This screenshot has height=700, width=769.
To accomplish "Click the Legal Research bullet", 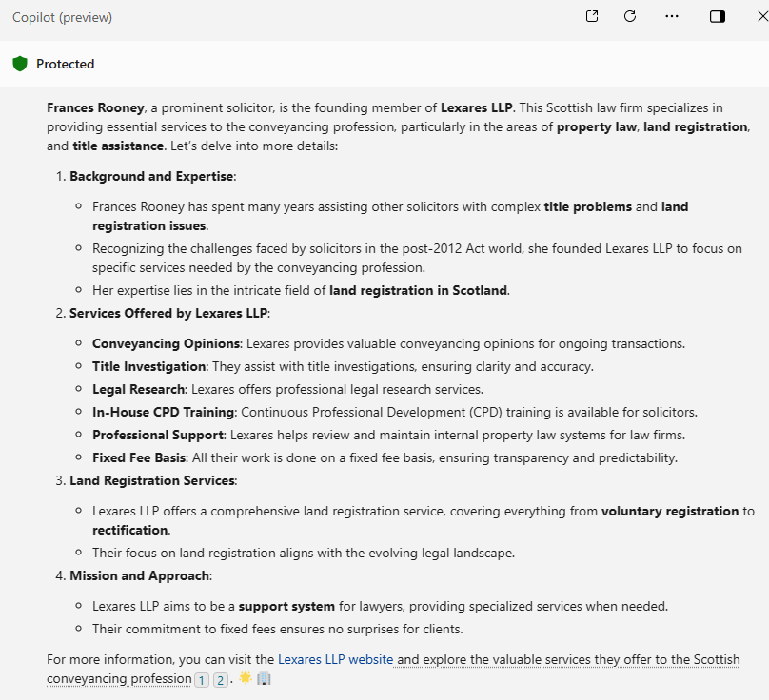I will pos(287,389).
